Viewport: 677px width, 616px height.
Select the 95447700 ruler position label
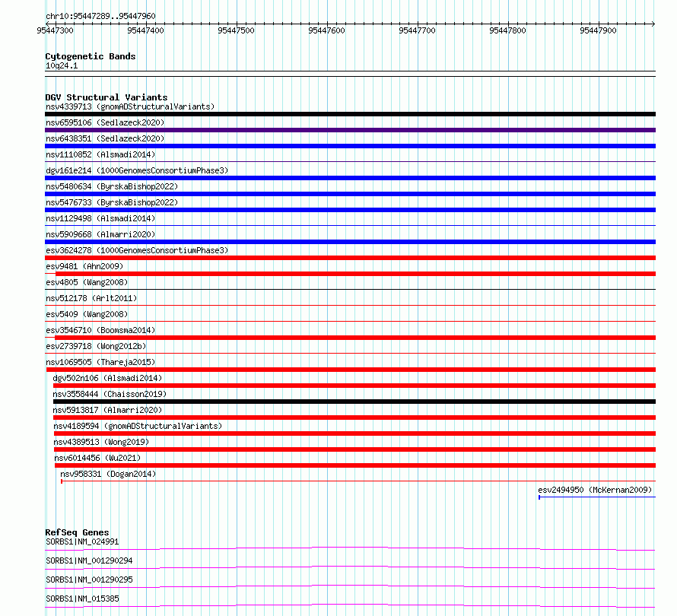tap(417, 30)
